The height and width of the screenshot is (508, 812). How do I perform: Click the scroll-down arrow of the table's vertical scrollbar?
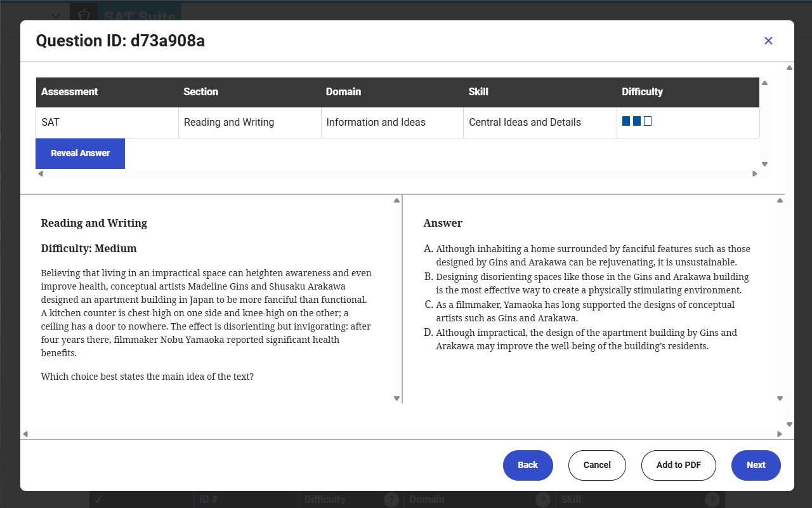point(764,164)
